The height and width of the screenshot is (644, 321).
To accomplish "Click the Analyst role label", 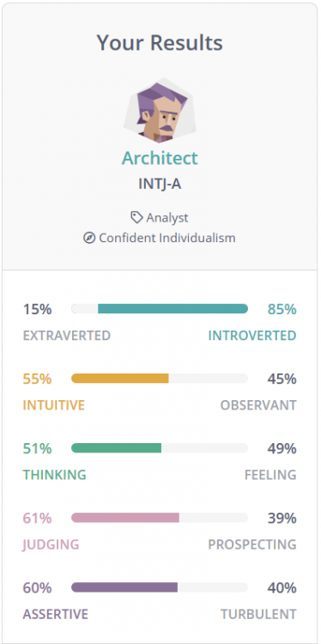I will tap(167, 218).
